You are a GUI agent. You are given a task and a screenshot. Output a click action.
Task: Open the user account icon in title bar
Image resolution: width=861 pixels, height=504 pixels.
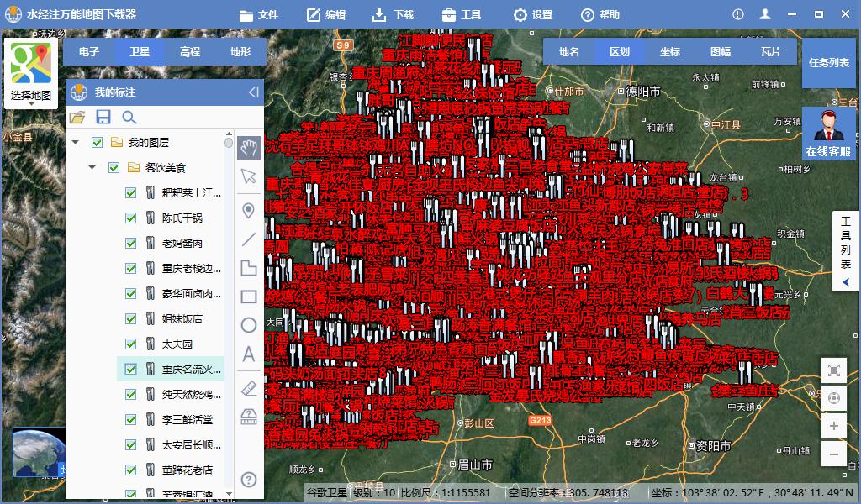765,15
